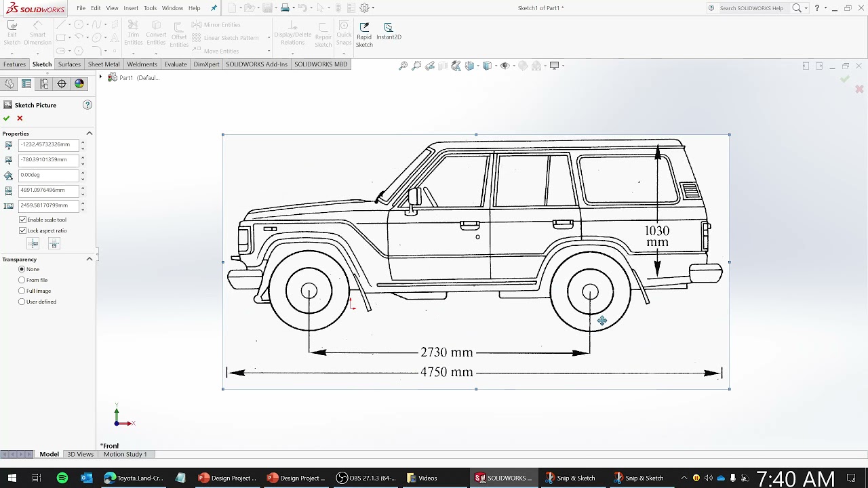
Task: Switch to PropertyManager panel icon
Action: tap(26, 84)
